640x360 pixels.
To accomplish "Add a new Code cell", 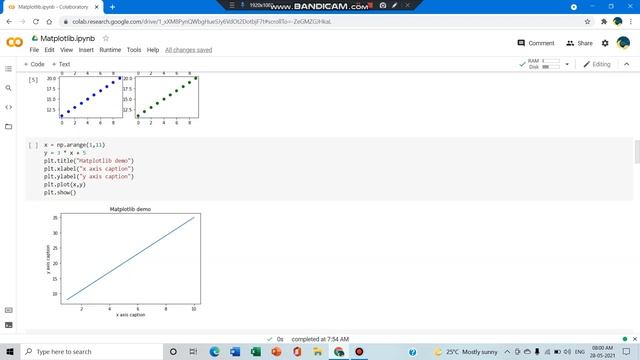I will pyautogui.click(x=34, y=64).
